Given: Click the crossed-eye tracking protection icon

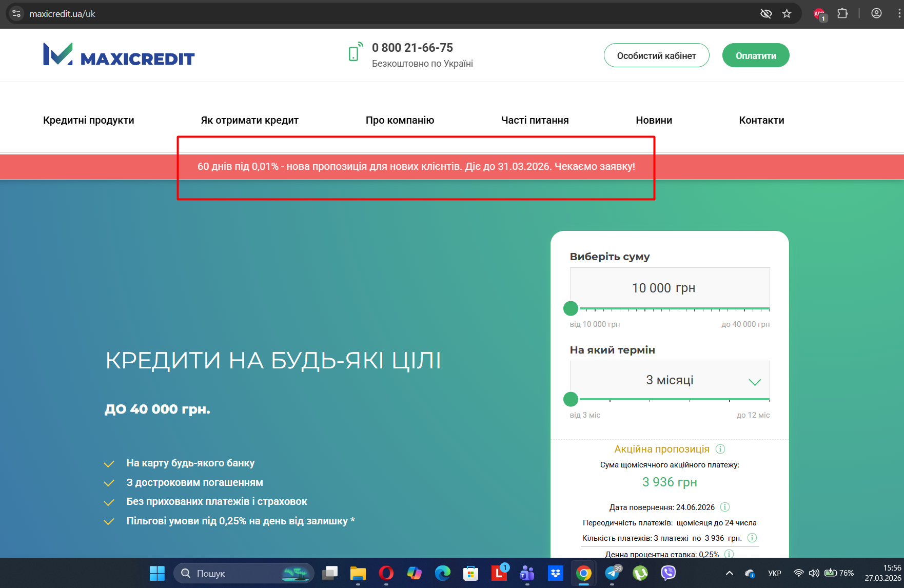Looking at the screenshot, I should pos(766,14).
